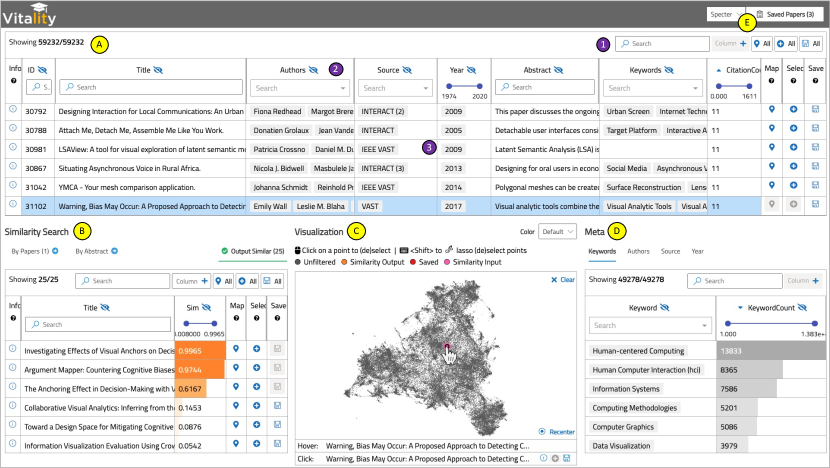Viewport: 830px width, 468px height.
Task: Adjust the Sim similarity range slider
Action: click(x=200, y=323)
